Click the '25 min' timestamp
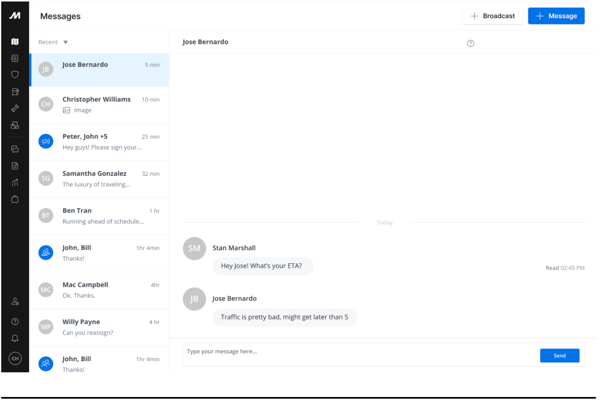 click(150, 137)
